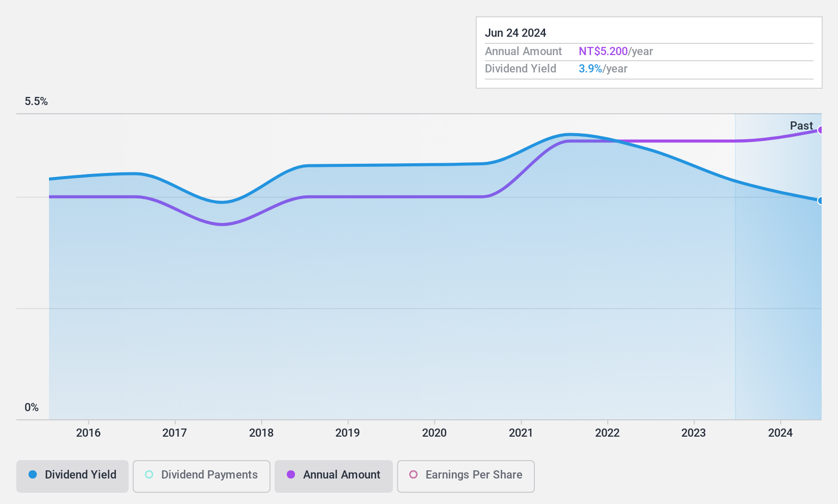
Task: Click the 0% y-axis label
Action: click(x=32, y=408)
